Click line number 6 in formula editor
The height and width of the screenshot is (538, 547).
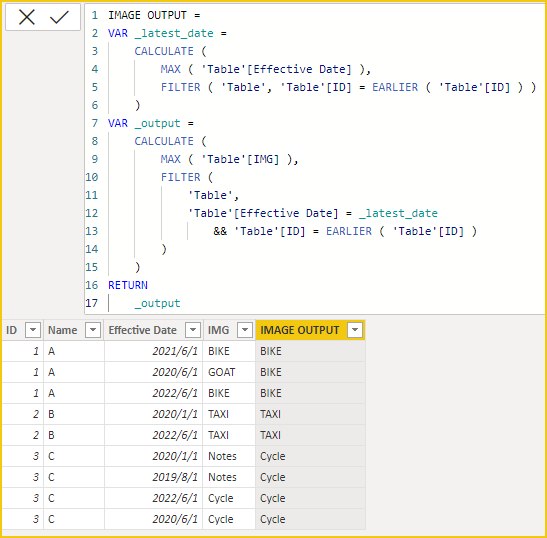95,105
